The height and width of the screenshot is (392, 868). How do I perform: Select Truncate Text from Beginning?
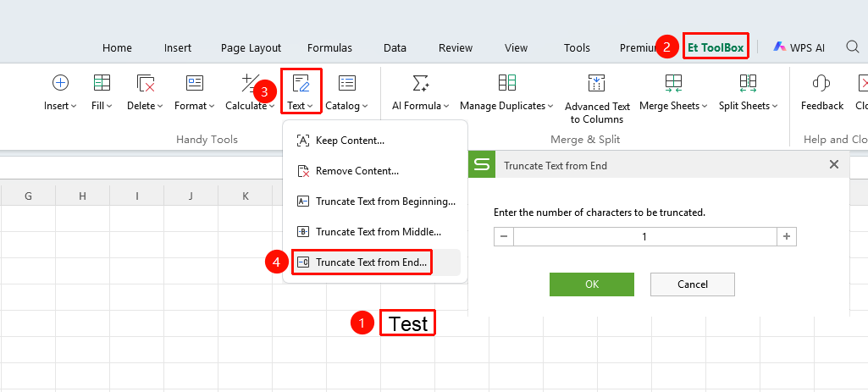375,202
